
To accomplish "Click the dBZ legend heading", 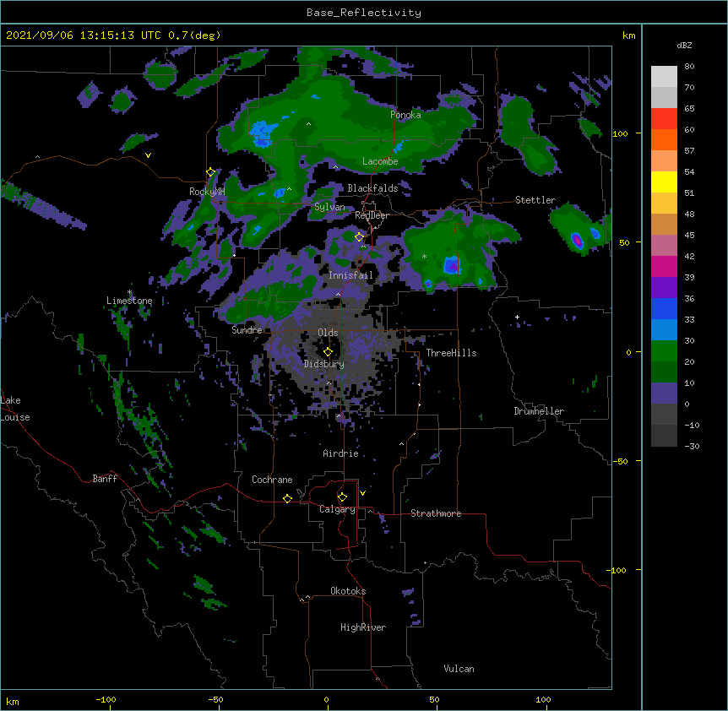I will [x=684, y=45].
